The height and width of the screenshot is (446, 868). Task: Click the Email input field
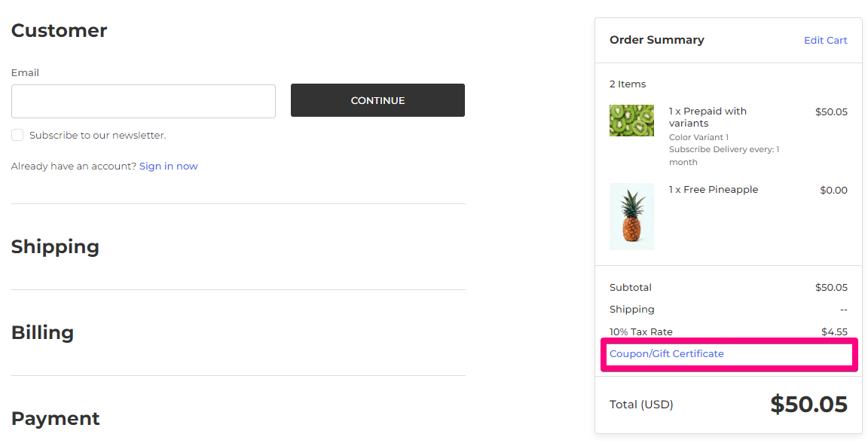[143, 101]
